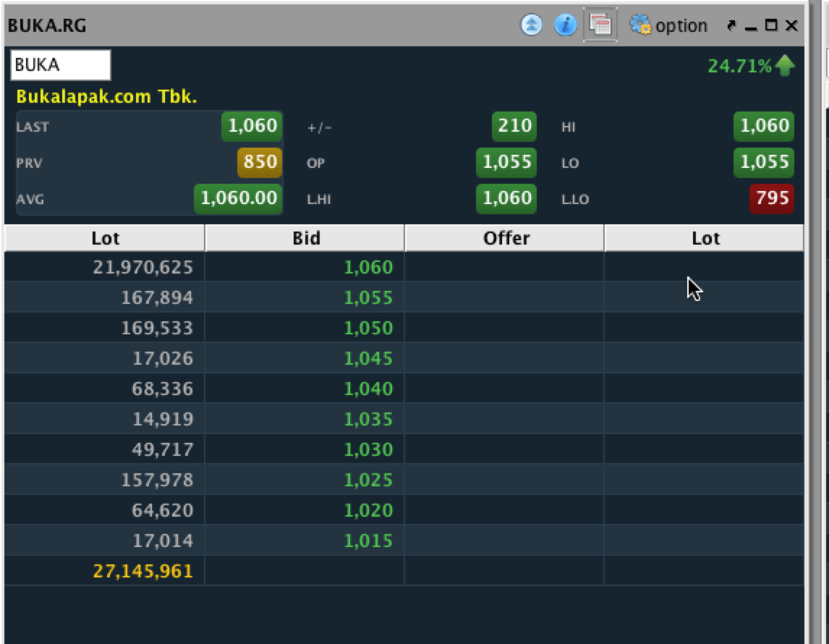Screen dimensions: 829x644
Task: Click lot quantity 21,970,625
Action: click(x=143, y=268)
